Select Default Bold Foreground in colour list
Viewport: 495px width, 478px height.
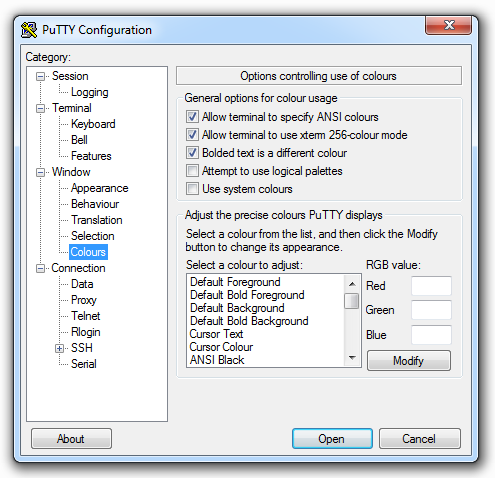(x=247, y=295)
